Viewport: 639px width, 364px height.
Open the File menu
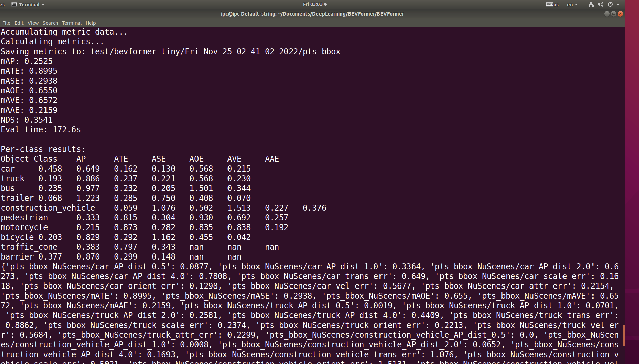6,23
